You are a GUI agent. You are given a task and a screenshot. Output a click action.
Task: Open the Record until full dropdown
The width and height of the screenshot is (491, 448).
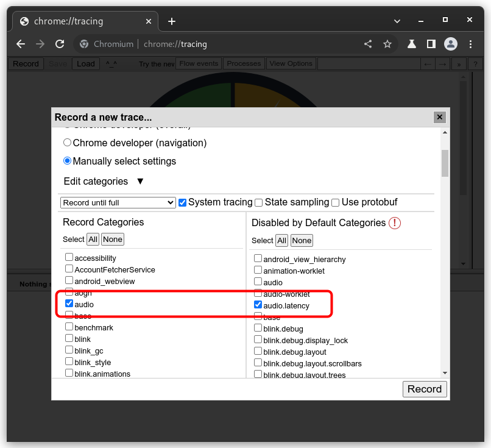click(118, 203)
